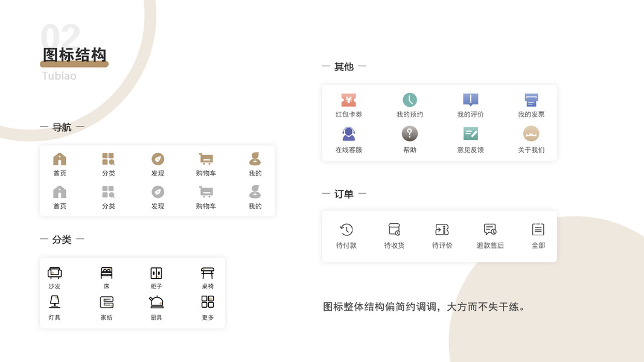Open the 意见反馈 feedback icon

pos(471,134)
